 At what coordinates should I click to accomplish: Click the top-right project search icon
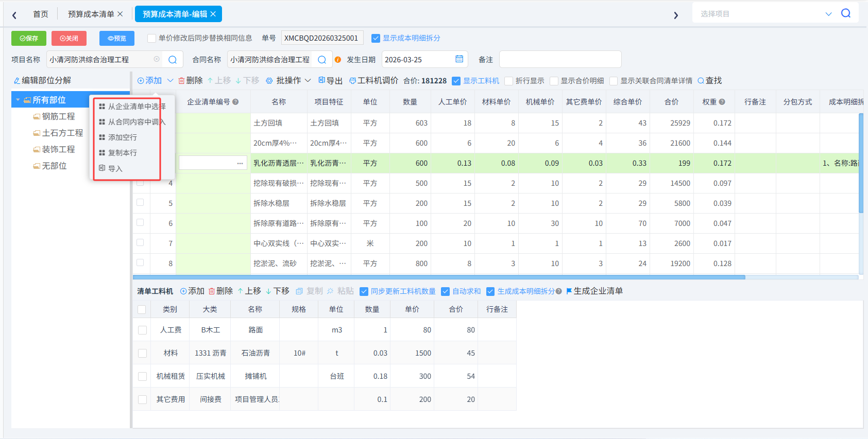click(846, 13)
